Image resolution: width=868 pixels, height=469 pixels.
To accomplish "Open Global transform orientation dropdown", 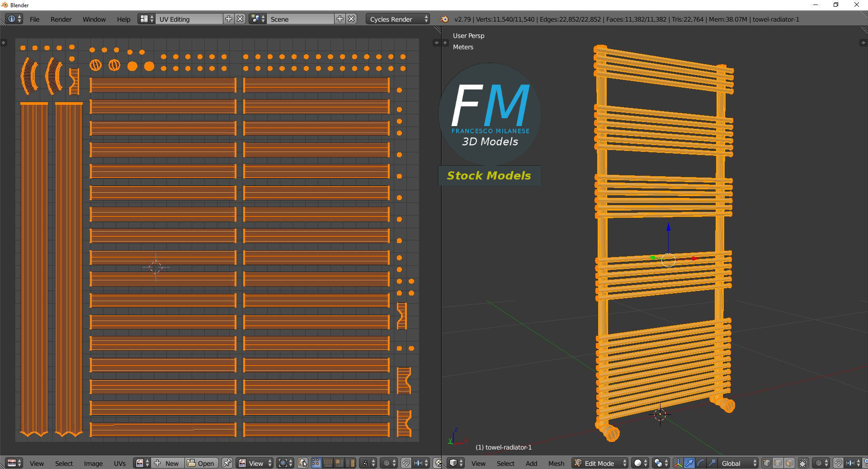I will click(738, 463).
